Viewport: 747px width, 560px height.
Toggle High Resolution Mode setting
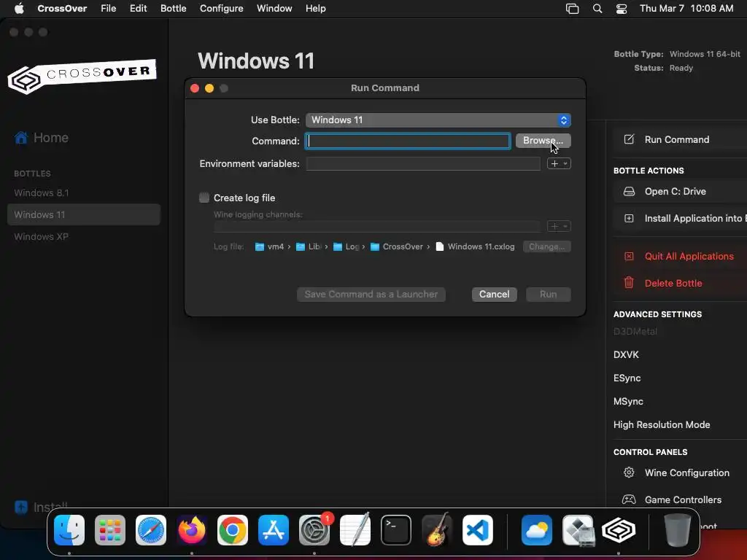pyautogui.click(x=662, y=425)
